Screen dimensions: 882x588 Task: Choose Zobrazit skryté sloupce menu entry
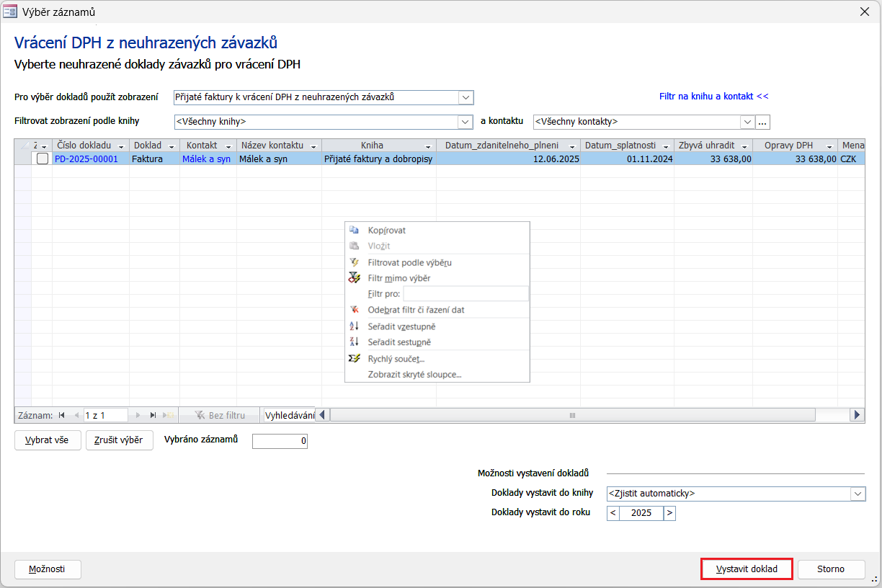coord(437,375)
